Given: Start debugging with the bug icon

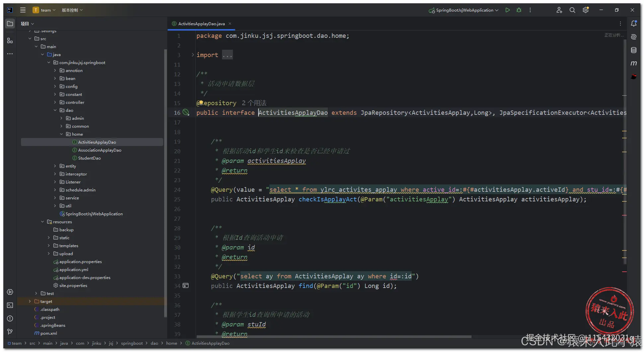Looking at the screenshot, I should point(519,10).
